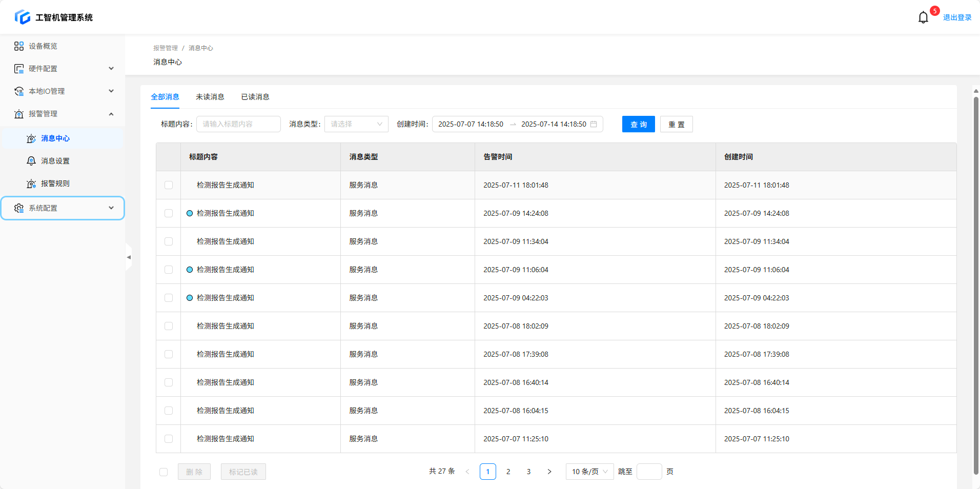Click the 查询 button
The height and width of the screenshot is (489, 980).
pos(638,124)
